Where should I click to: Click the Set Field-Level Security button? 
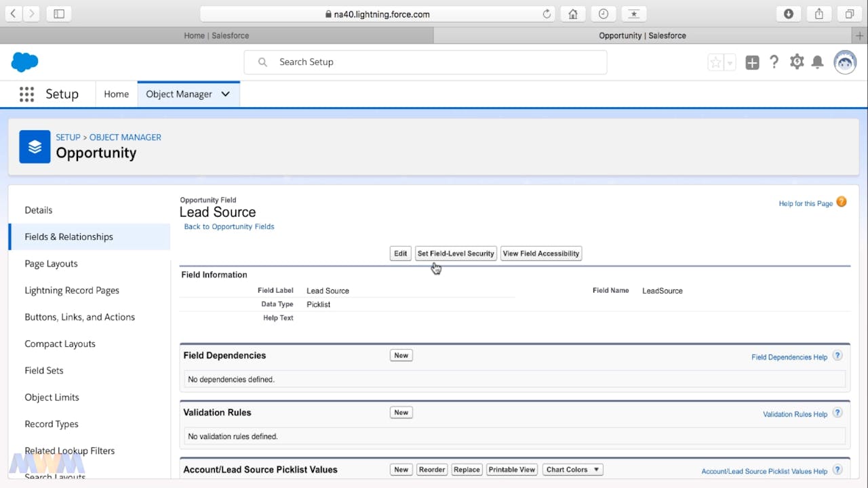click(456, 253)
